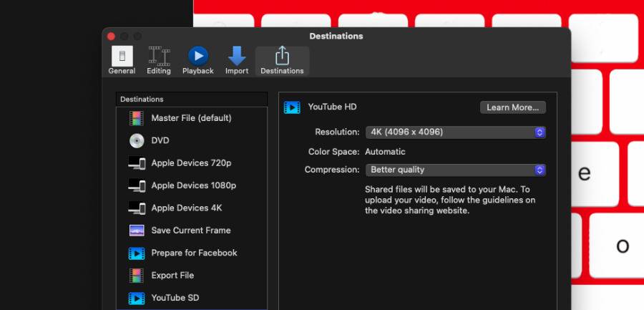Close the Destinations window
644x310 pixels.
pos(111,37)
